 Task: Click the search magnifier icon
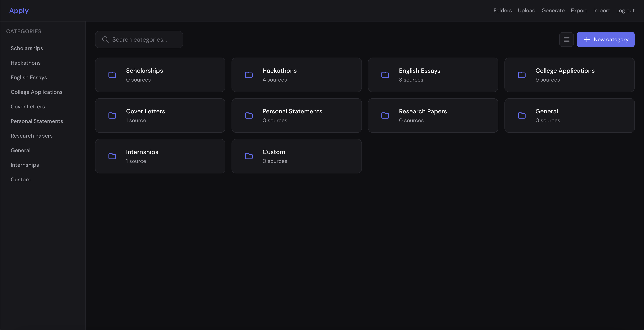105,40
